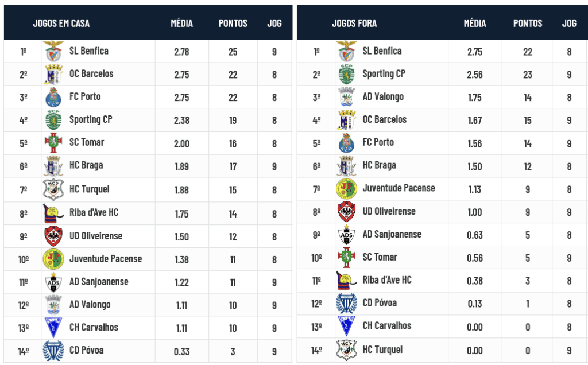The width and height of the screenshot is (588, 365).
Task: Sort home table by Média column header
Action: [181, 24]
